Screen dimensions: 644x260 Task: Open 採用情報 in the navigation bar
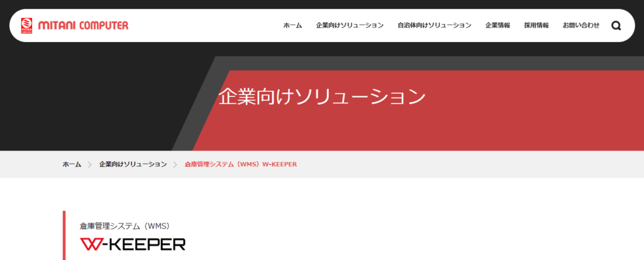536,26
